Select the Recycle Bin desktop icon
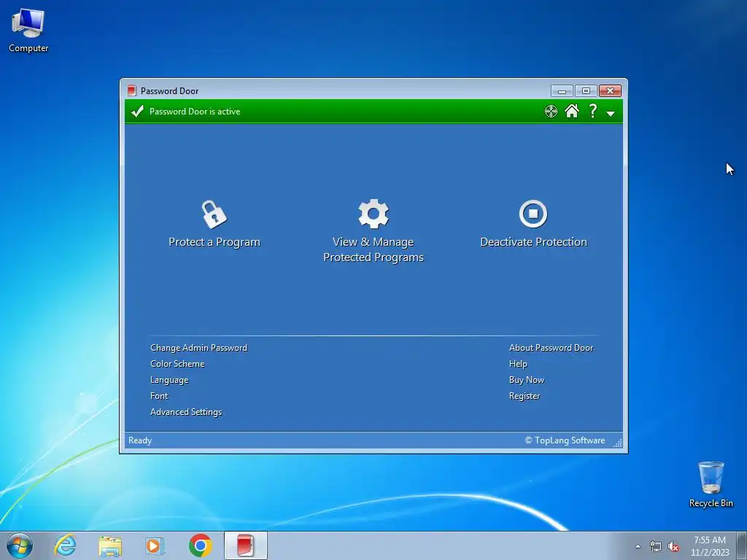747x560 pixels. 711,485
